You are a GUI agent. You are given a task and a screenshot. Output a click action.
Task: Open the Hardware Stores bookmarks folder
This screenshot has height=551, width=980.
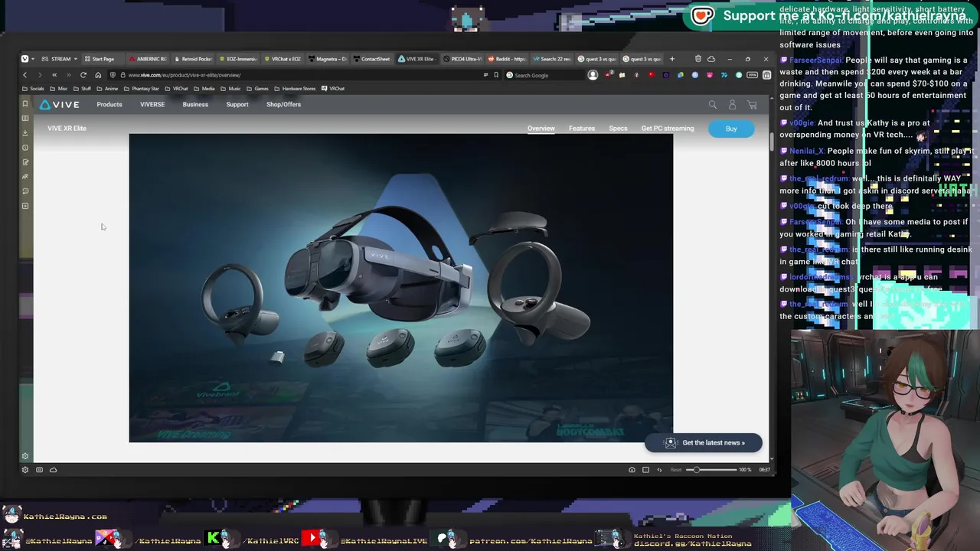point(295,89)
